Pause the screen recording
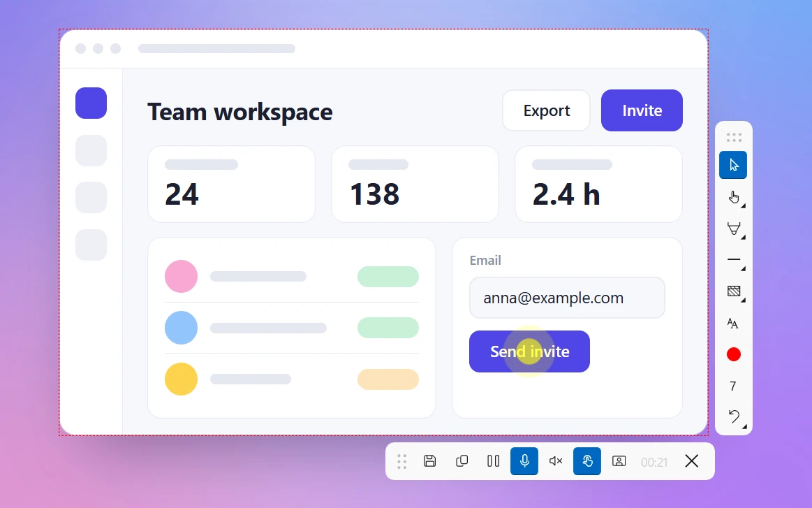Viewport: 812px width, 508px height. 493,460
